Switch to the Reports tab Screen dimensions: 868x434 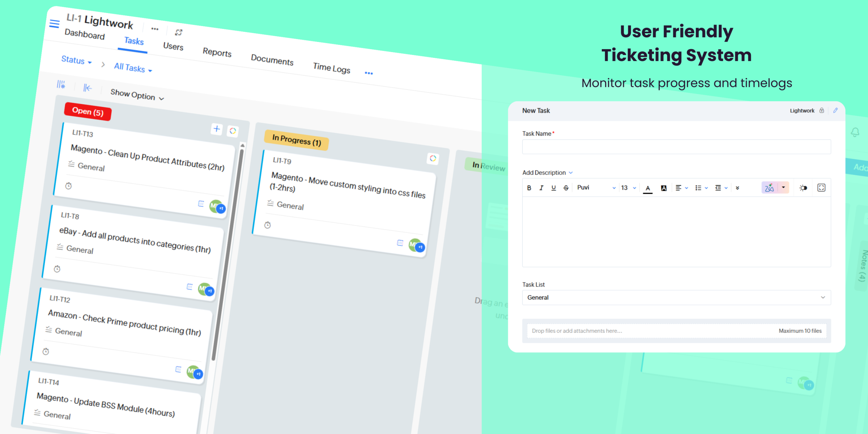[217, 52]
